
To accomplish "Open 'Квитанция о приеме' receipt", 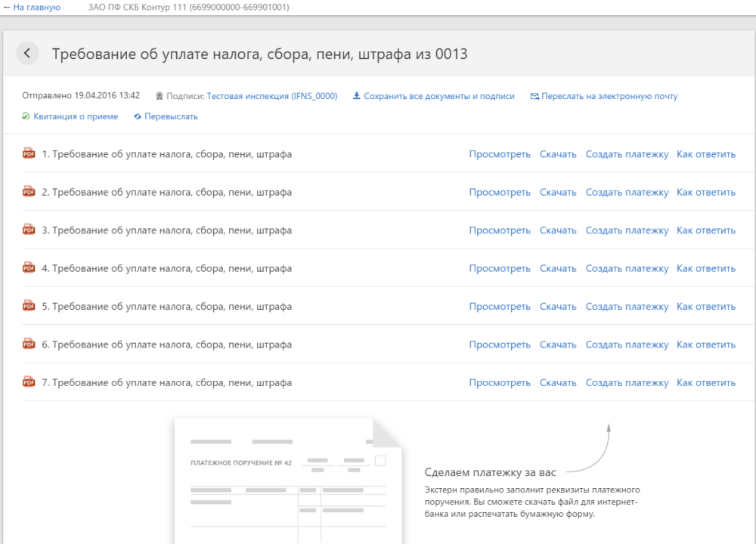I will tap(75, 116).
